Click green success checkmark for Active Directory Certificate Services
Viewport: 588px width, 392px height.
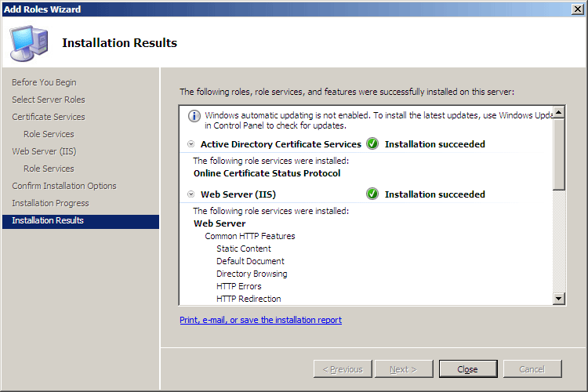point(372,144)
